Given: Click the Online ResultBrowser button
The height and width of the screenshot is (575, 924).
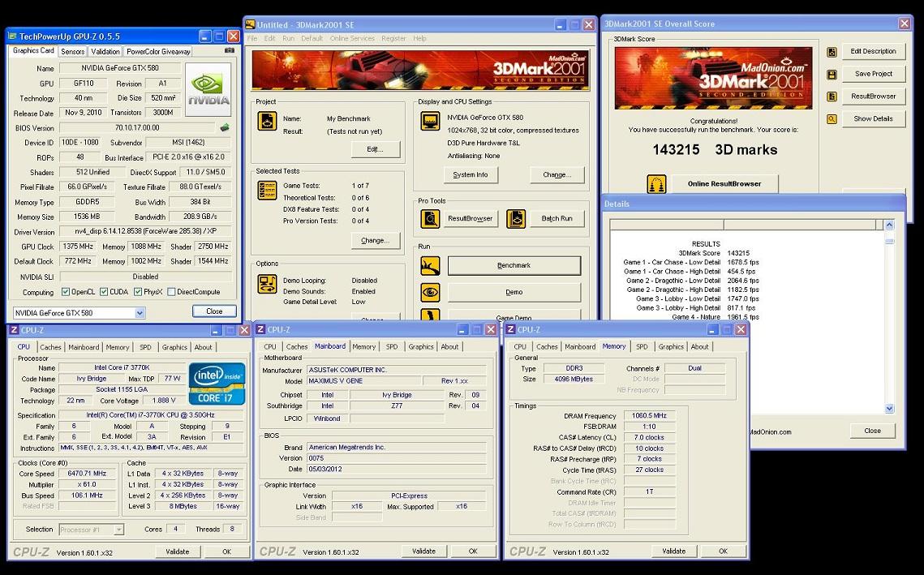Looking at the screenshot, I should pos(724,184).
